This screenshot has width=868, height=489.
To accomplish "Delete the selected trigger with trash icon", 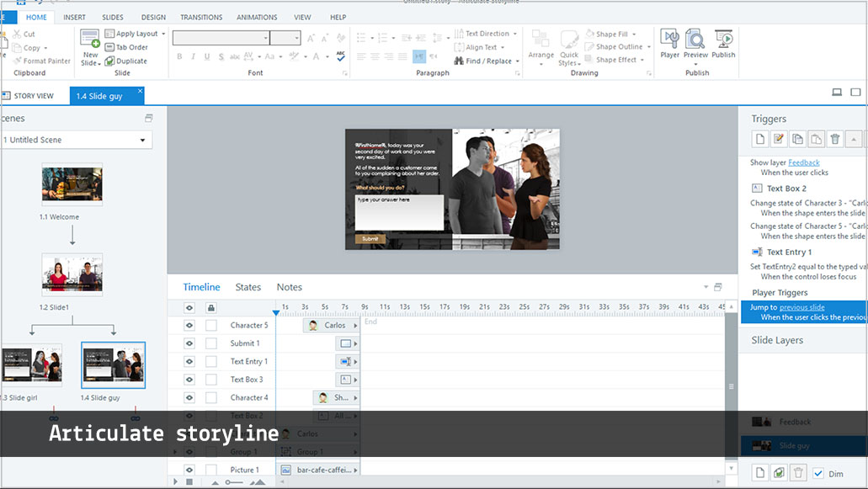I will [834, 140].
